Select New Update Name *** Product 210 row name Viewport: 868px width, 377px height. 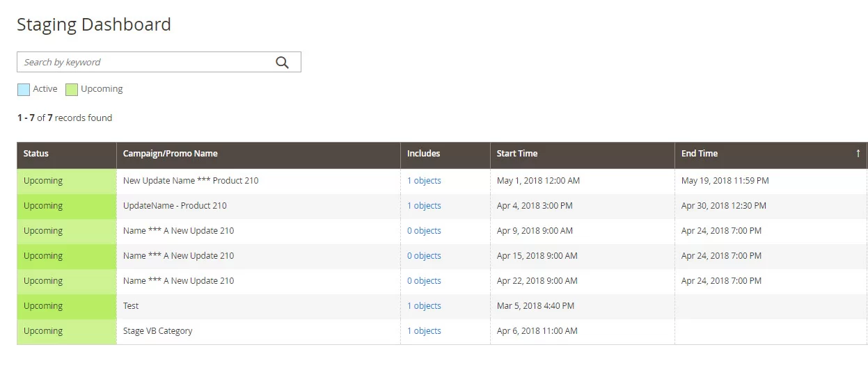[x=191, y=181]
